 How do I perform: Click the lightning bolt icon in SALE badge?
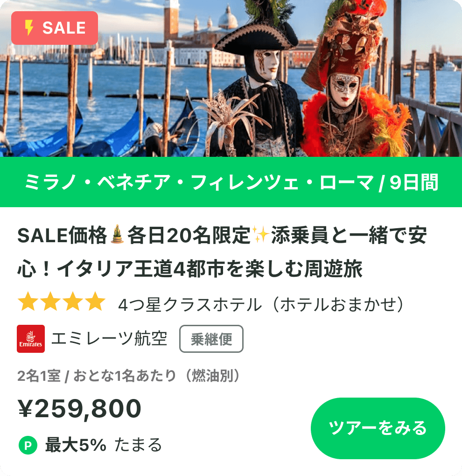tap(29, 28)
